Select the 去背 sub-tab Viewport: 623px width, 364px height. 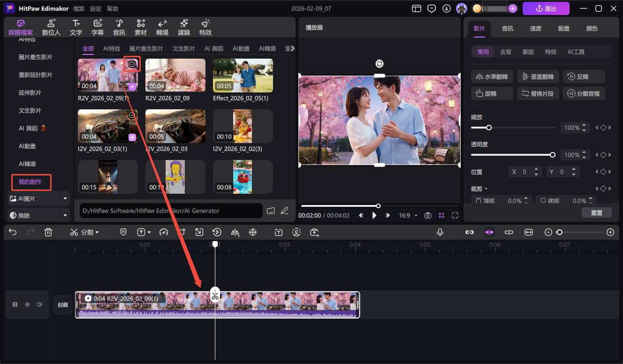[506, 52]
